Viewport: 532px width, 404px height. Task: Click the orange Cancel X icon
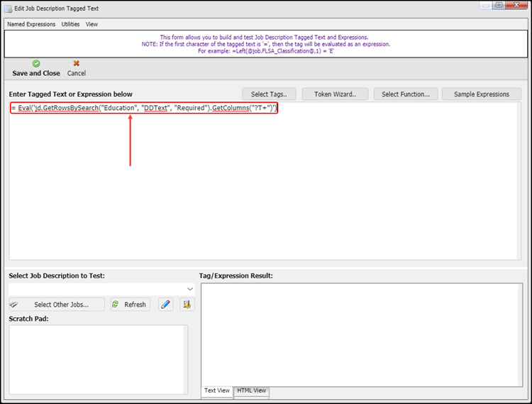(76, 64)
